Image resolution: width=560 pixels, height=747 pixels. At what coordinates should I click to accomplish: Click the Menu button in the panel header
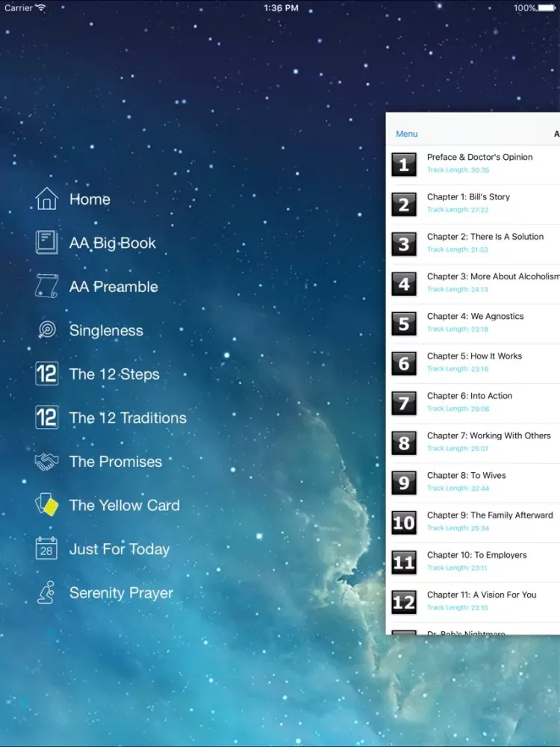click(x=406, y=134)
